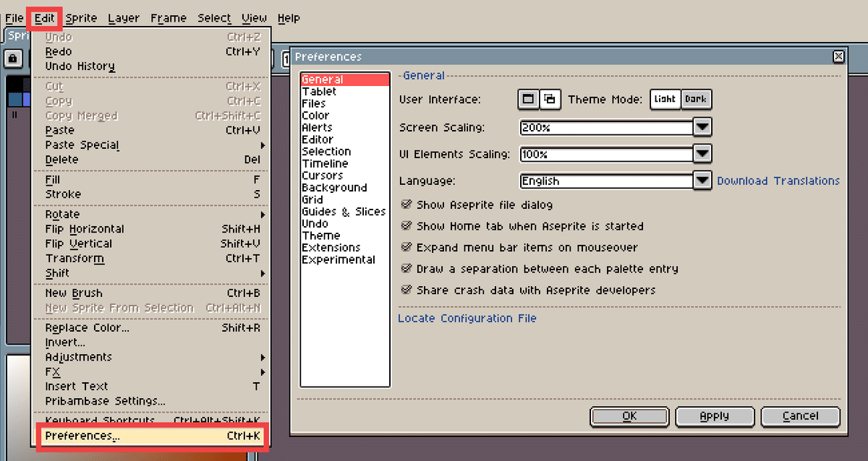
Task: Open the Sprite menu
Action: pyautogui.click(x=81, y=17)
